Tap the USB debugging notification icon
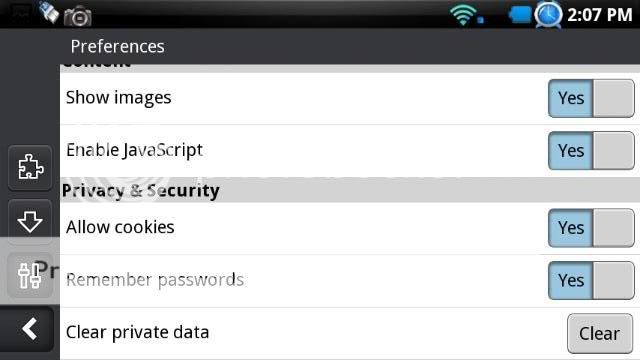The width and height of the screenshot is (640, 360). coord(49,12)
